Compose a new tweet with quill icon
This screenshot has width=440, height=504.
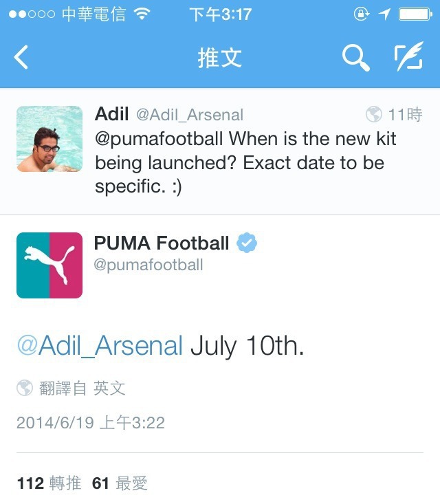(408, 58)
